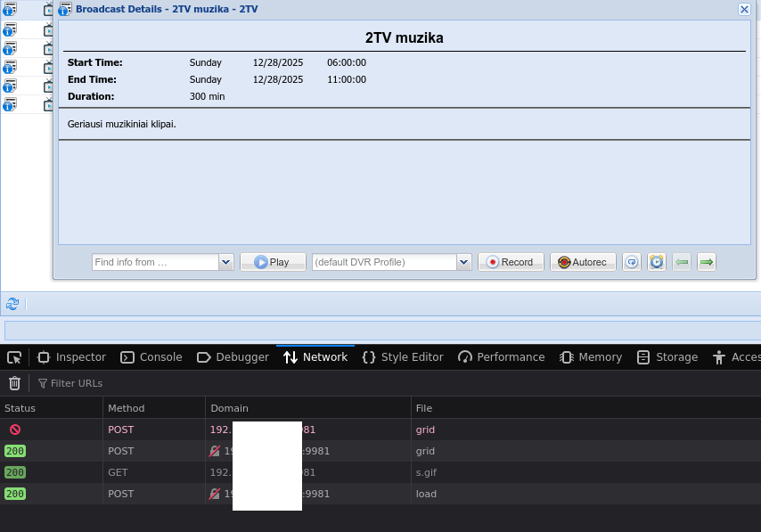Click the refresh icon in the grid's bottom toolbar
This screenshot has height=532, width=761.
tap(12, 304)
